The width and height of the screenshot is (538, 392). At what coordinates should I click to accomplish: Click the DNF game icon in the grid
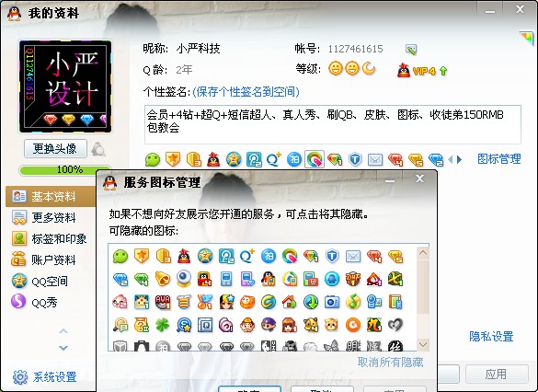pyautogui.click(x=353, y=279)
